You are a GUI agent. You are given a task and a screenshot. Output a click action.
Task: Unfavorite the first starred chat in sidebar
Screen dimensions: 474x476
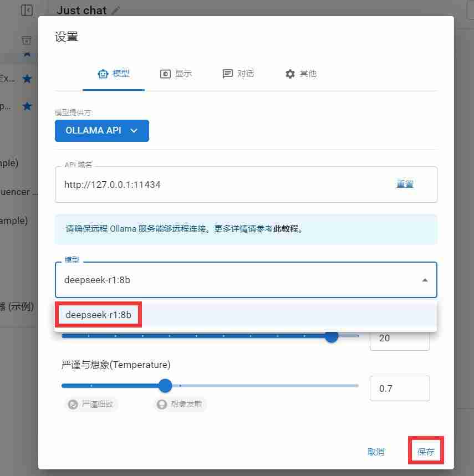[x=27, y=78]
